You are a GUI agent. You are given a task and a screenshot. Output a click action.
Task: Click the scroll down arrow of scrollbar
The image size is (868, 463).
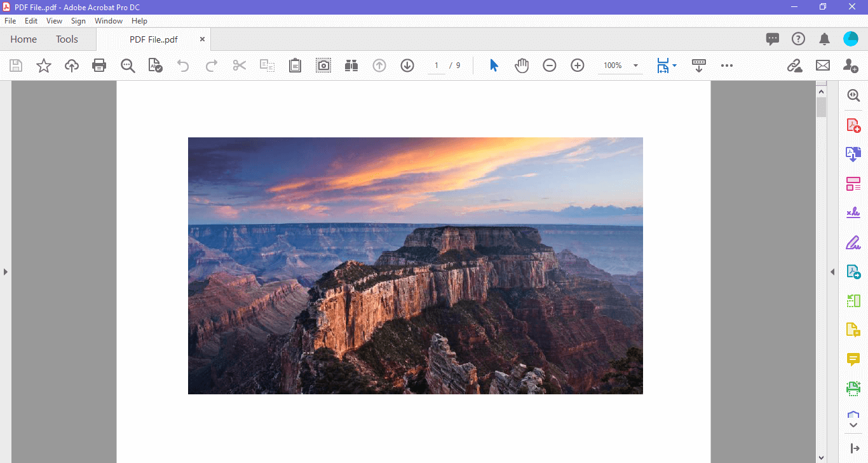pyautogui.click(x=821, y=457)
